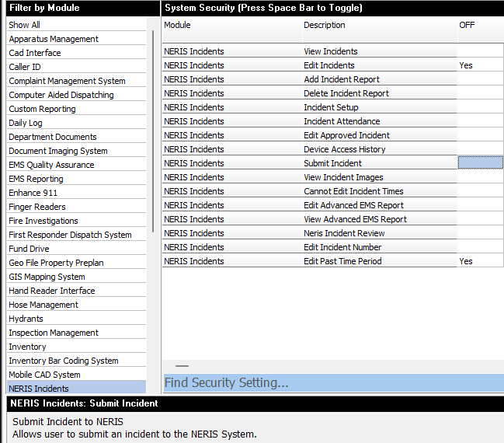Select Finger Readers module
The height and width of the screenshot is (443, 504).
coord(77,207)
